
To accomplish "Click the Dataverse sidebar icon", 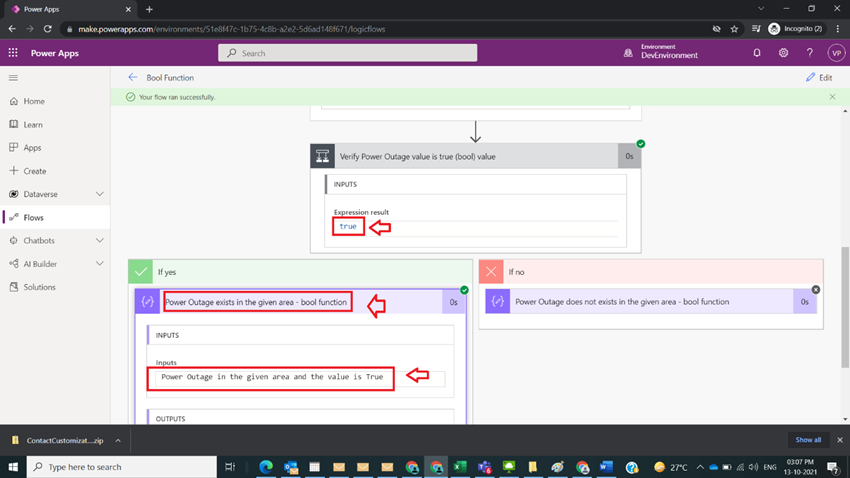I will [x=14, y=194].
